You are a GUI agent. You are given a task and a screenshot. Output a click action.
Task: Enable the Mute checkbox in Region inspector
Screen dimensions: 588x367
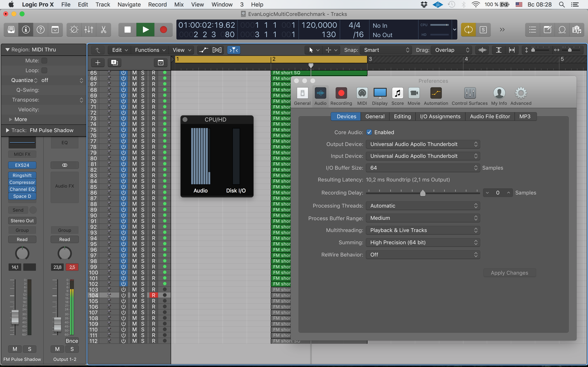pyautogui.click(x=44, y=60)
